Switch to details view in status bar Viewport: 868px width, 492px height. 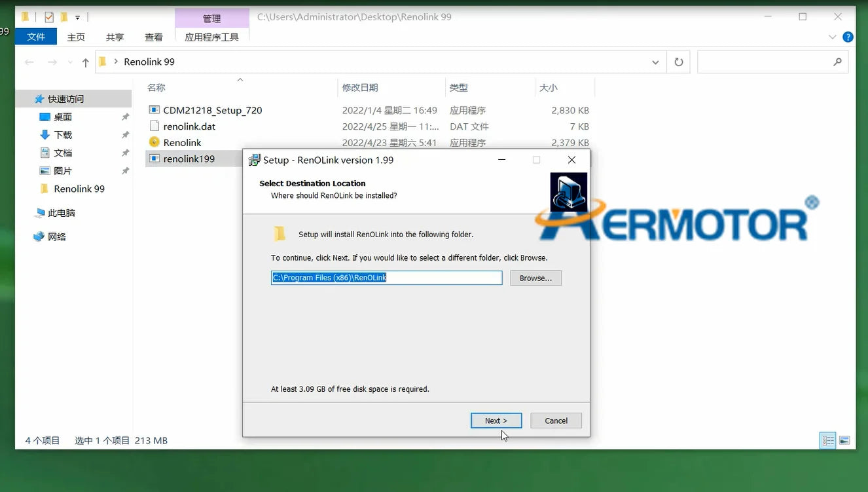829,440
